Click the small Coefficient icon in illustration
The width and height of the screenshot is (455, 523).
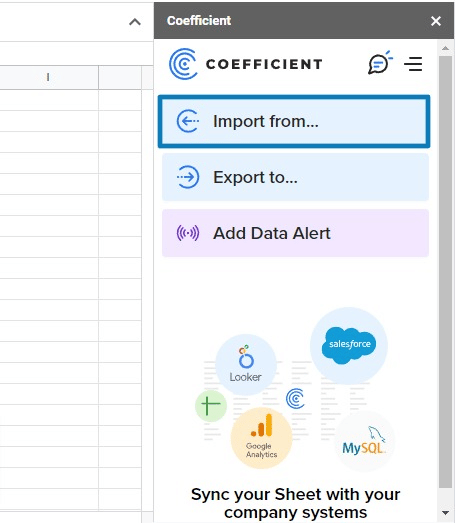point(295,398)
